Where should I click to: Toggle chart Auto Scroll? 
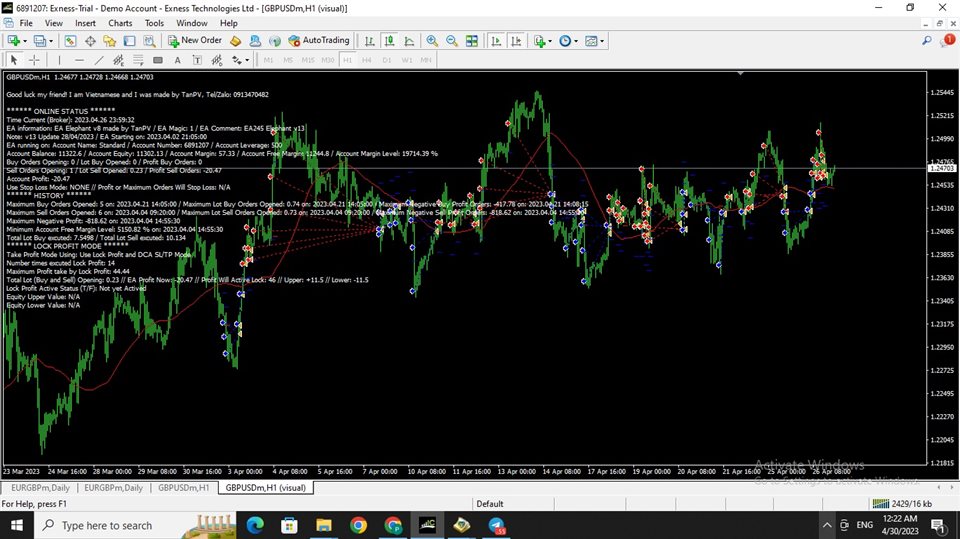click(496, 41)
